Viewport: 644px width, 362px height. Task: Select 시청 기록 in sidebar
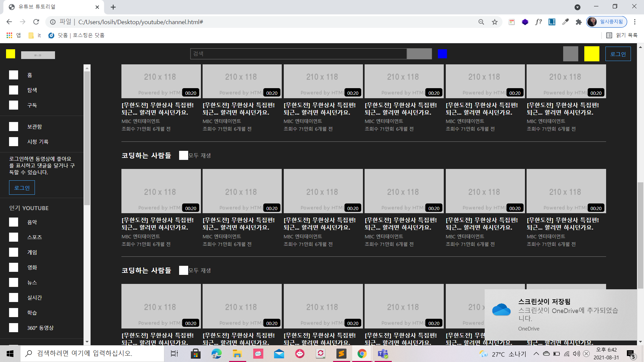click(x=38, y=142)
